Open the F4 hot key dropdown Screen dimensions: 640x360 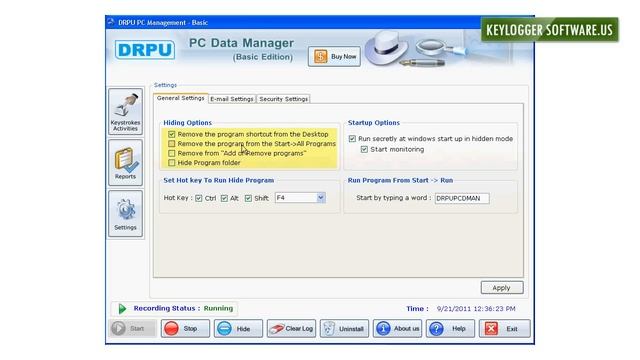[321, 198]
